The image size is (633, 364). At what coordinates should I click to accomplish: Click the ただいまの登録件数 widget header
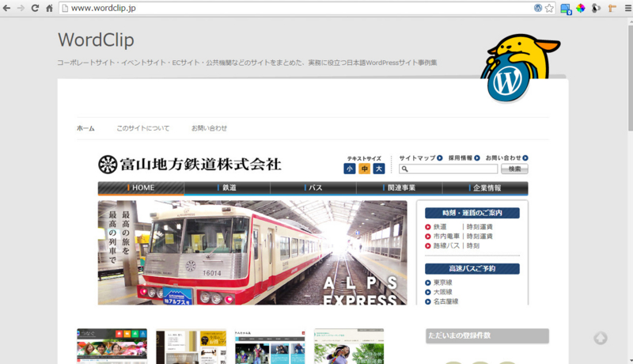(x=487, y=336)
